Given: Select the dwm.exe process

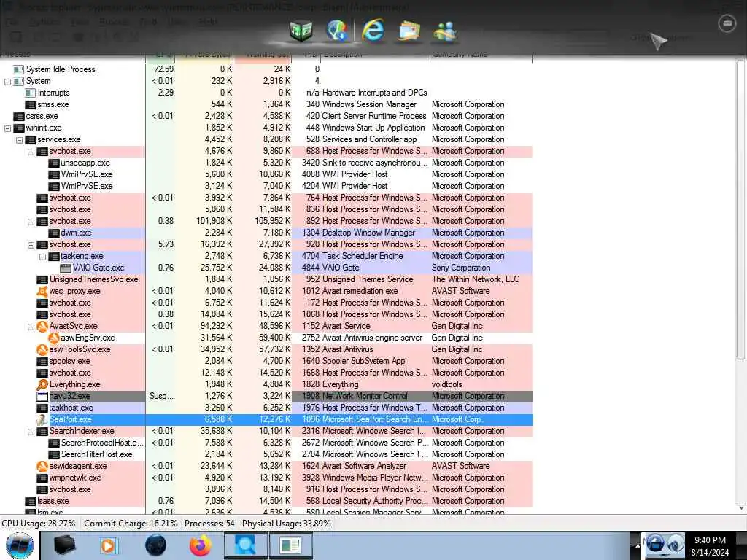Looking at the screenshot, I should pyautogui.click(x=76, y=233).
